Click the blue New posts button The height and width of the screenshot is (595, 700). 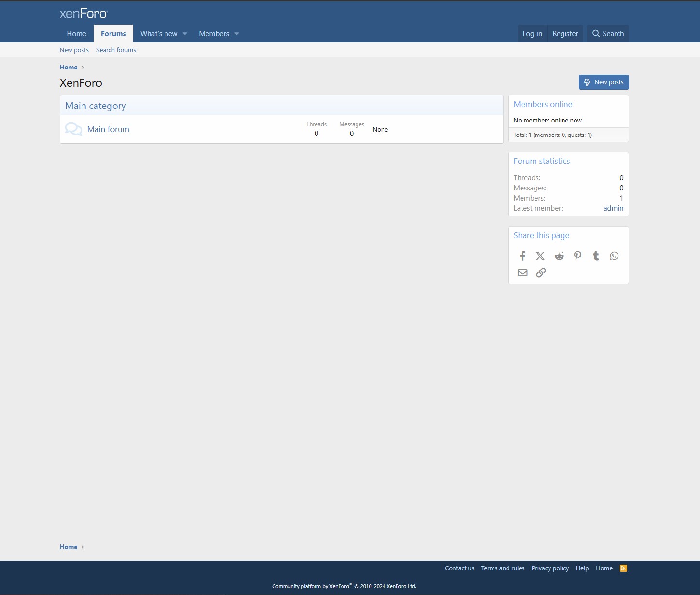point(604,82)
